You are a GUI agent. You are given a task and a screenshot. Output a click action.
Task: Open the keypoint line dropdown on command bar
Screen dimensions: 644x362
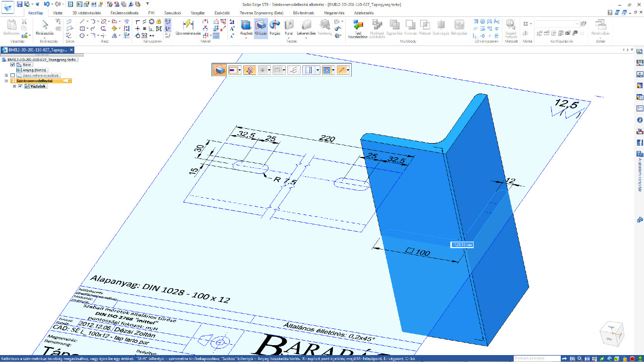point(349,70)
